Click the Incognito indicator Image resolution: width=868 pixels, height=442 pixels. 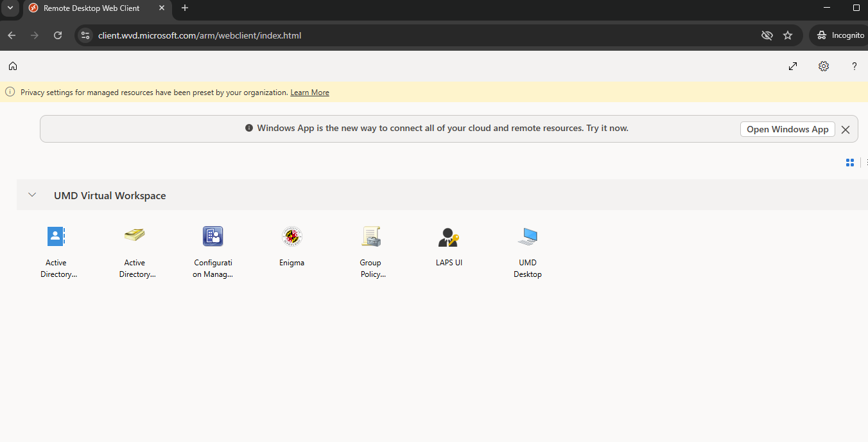click(840, 35)
